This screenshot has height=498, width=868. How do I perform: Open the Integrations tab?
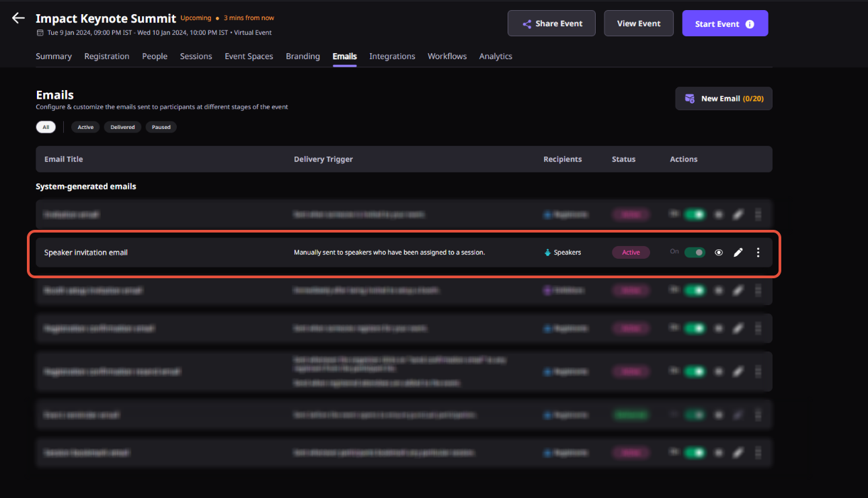click(392, 56)
